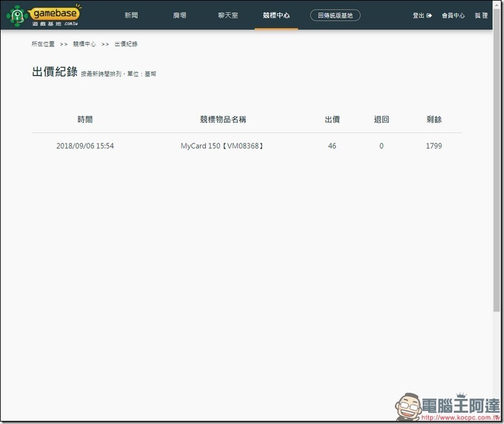Click 出價紀錄 in the breadcrumb
504x424 pixels.
126,44
